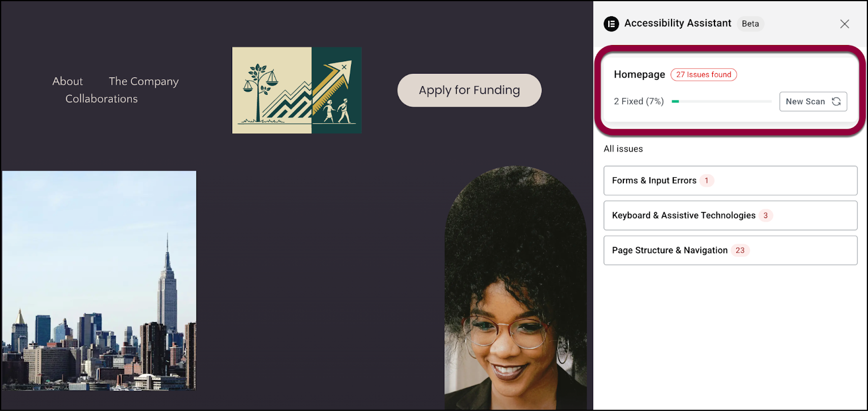Click the refresh icon in New Scan
Viewport: 868px width, 411px height.
[x=836, y=101]
